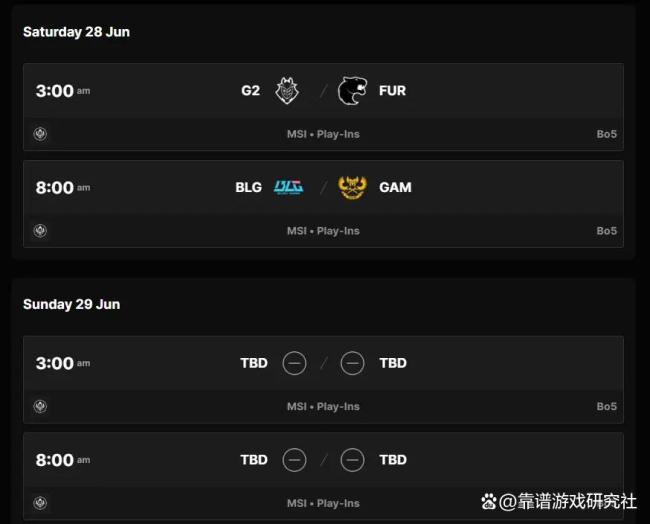The width and height of the screenshot is (650, 524).
Task: Select MSI Play-Ins label under BLG vs GAM
Action: [323, 231]
